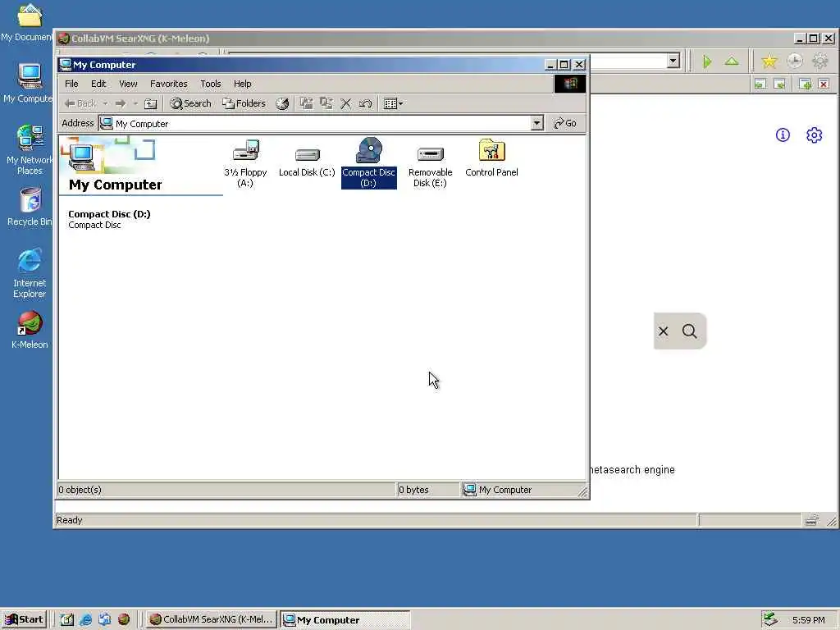Open the File menu
840x630 pixels.
[71, 84]
